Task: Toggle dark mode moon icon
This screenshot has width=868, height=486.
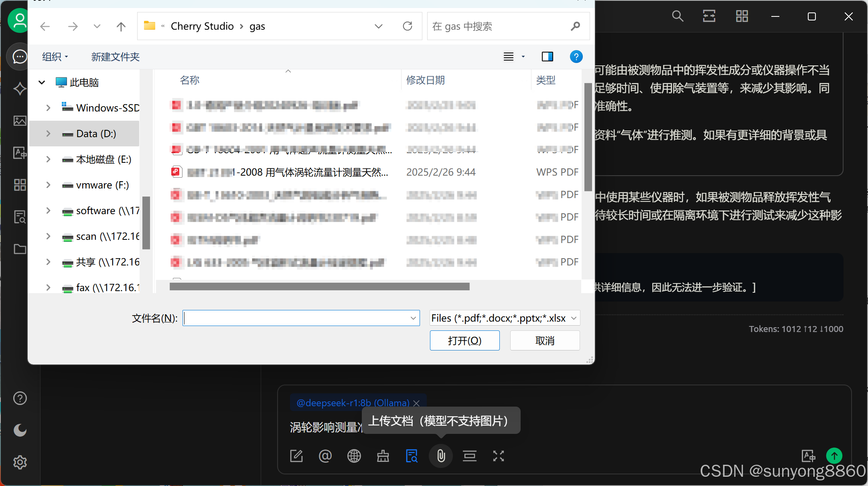Action: pyautogui.click(x=20, y=430)
